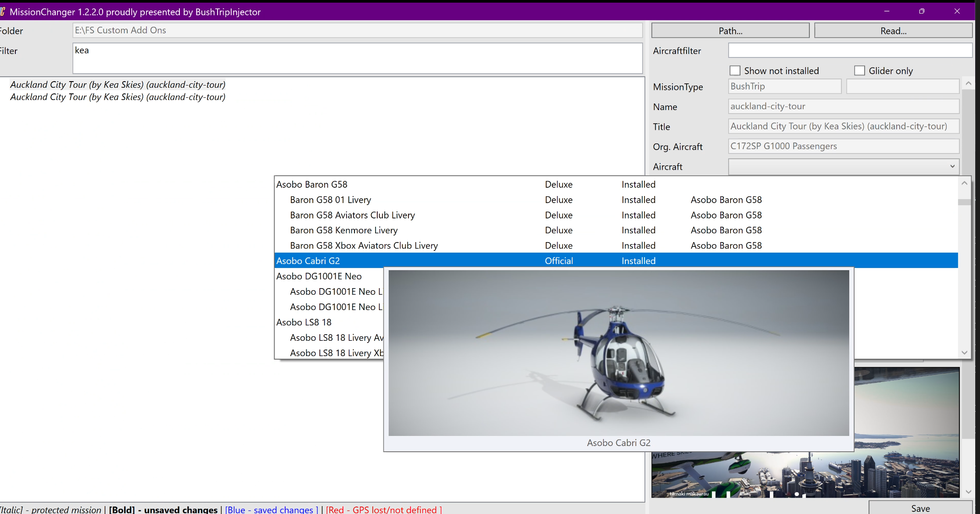The width and height of the screenshot is (980, 514).
Task: Click the Path... button
Action: [x=730, y=31]
